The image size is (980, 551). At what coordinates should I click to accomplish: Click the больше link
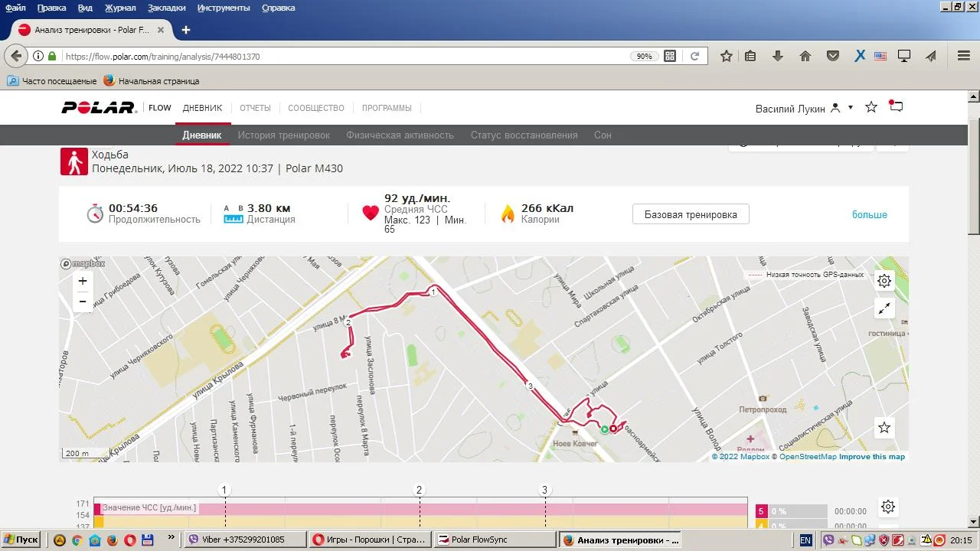tap(870, 214)
